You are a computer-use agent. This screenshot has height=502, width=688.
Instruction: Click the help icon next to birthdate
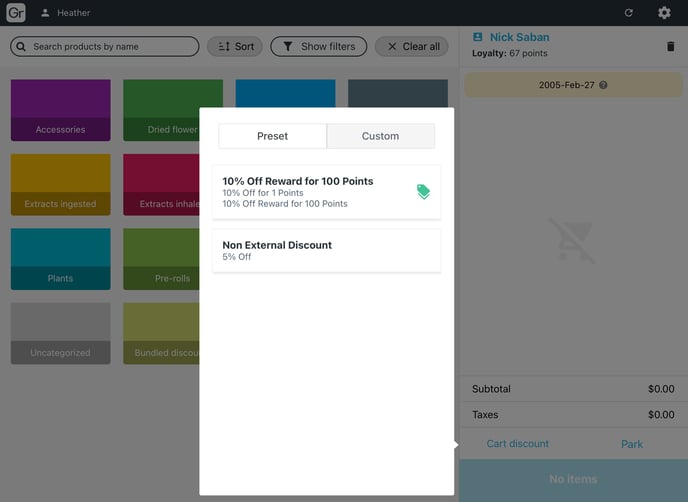click(x=603, y=85)
